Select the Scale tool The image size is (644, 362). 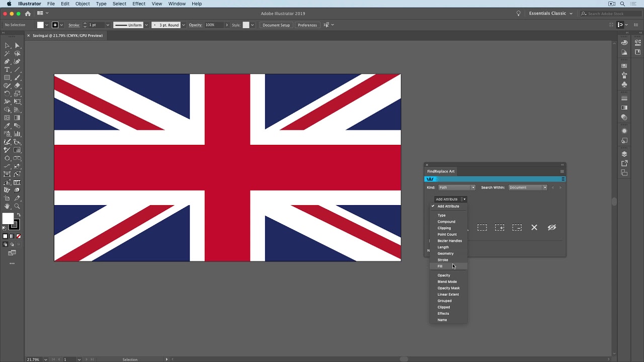click(17, 94)
